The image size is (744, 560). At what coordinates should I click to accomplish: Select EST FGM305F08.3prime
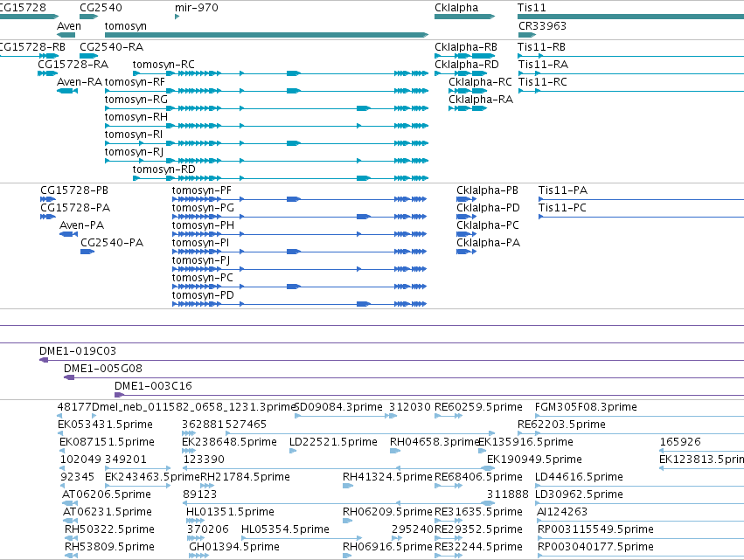(640, 416)
